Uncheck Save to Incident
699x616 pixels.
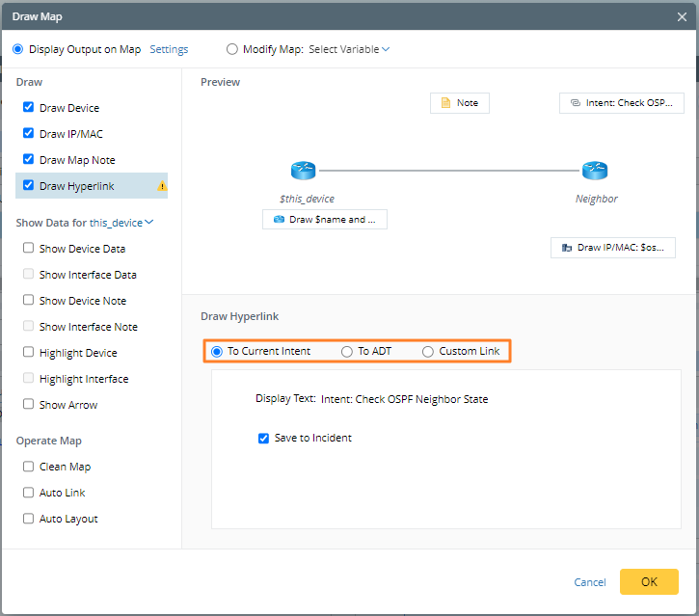pyautogui.click(x=264, y=438)
